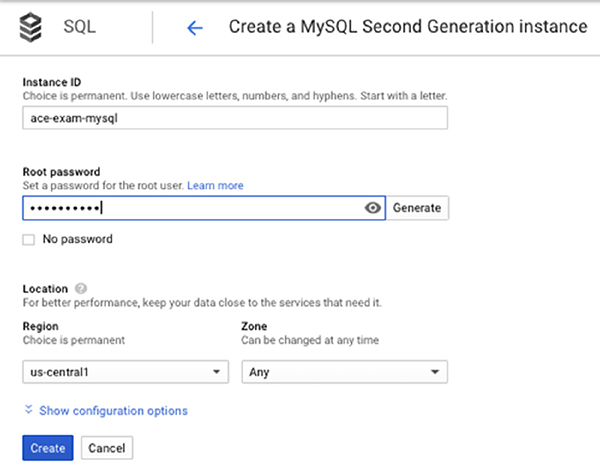Screen dimensions: 600x476
Task: Click the Root password label
Action: (x=61, y=172)
